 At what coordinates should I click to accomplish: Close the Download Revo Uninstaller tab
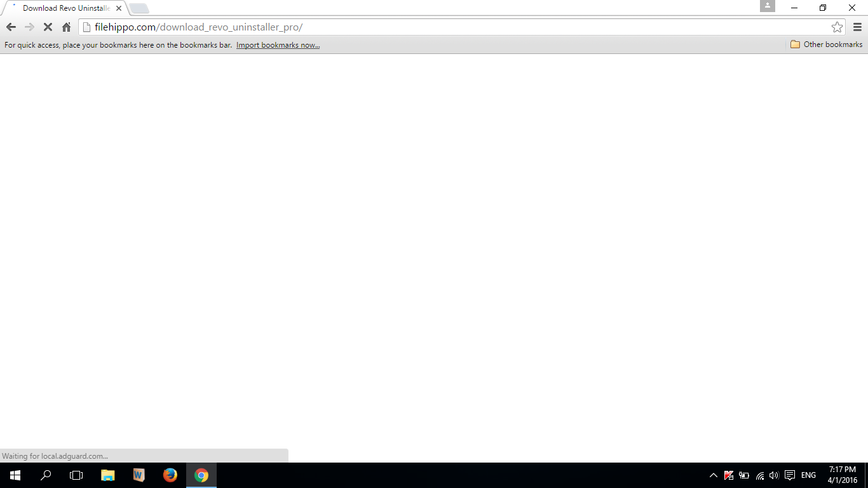click(x=118, y=8)
